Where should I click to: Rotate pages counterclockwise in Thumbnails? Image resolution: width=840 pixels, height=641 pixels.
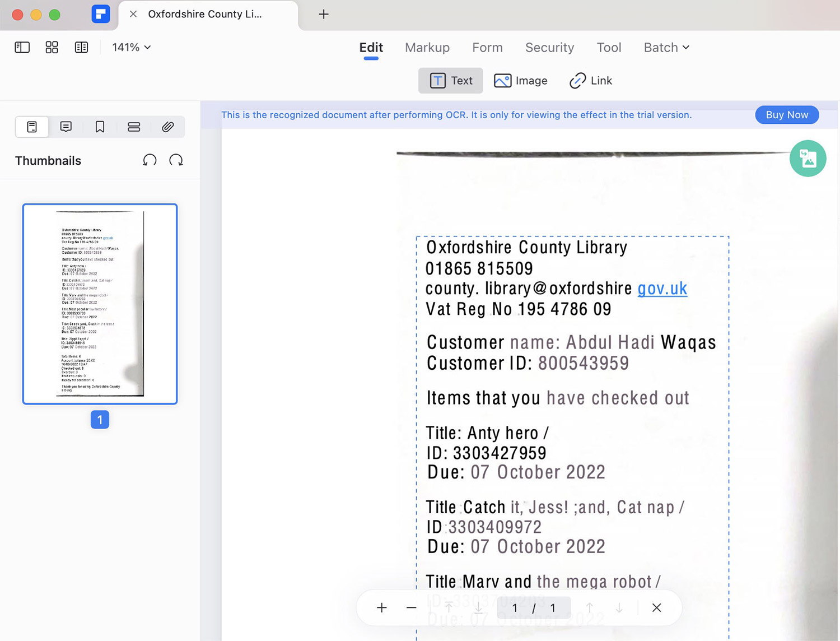click(150, 160)
